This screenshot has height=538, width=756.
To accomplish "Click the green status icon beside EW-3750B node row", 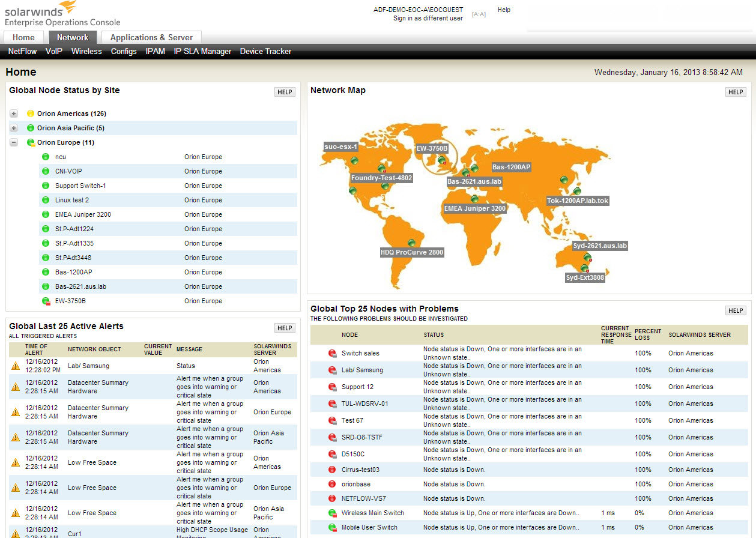I will 46,301.
